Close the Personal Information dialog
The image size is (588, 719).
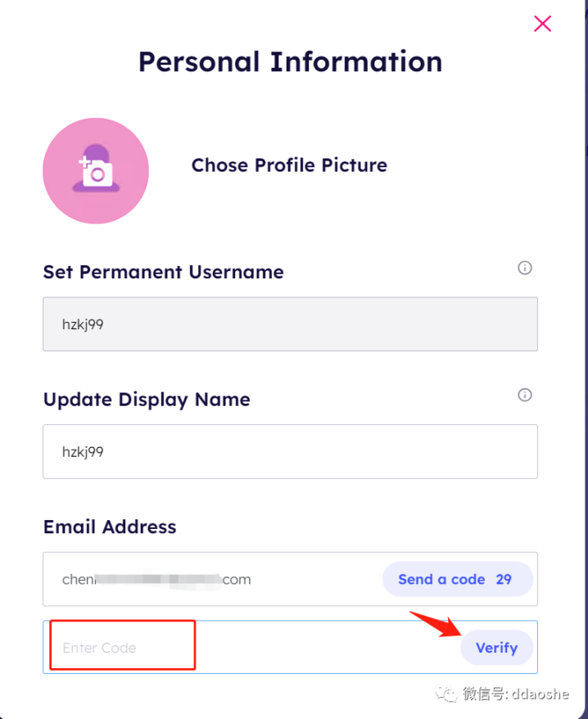coord(542,24)
